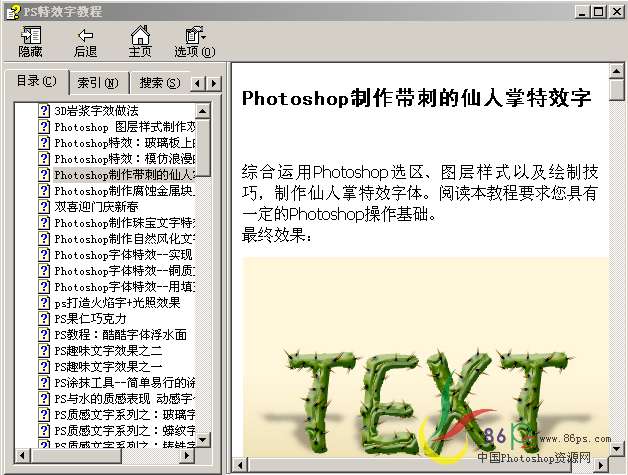Open topic PS质感文字系列之：蟒纹字
This screenshot has height=475, width=628.
[x=125, y=431]
